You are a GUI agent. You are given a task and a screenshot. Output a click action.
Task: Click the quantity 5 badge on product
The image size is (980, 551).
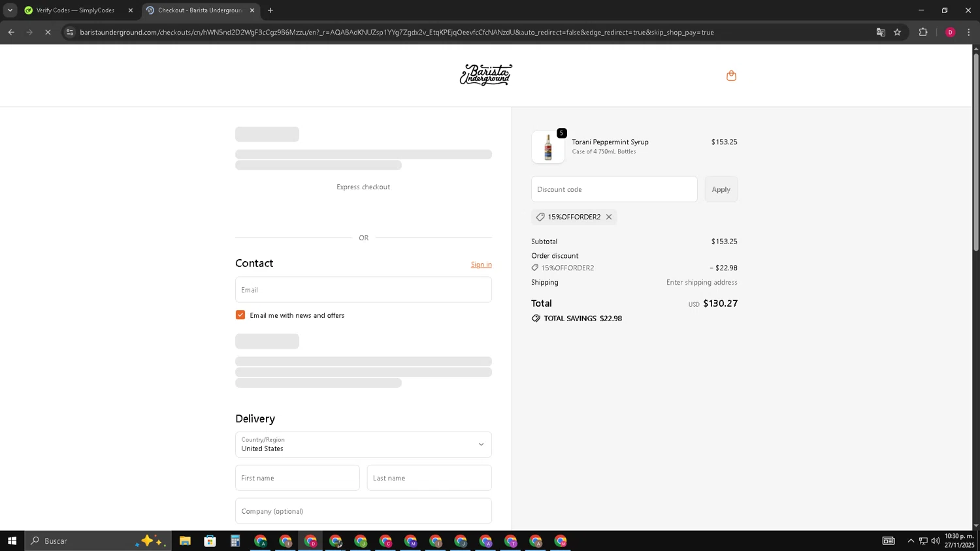click(561, 133)
